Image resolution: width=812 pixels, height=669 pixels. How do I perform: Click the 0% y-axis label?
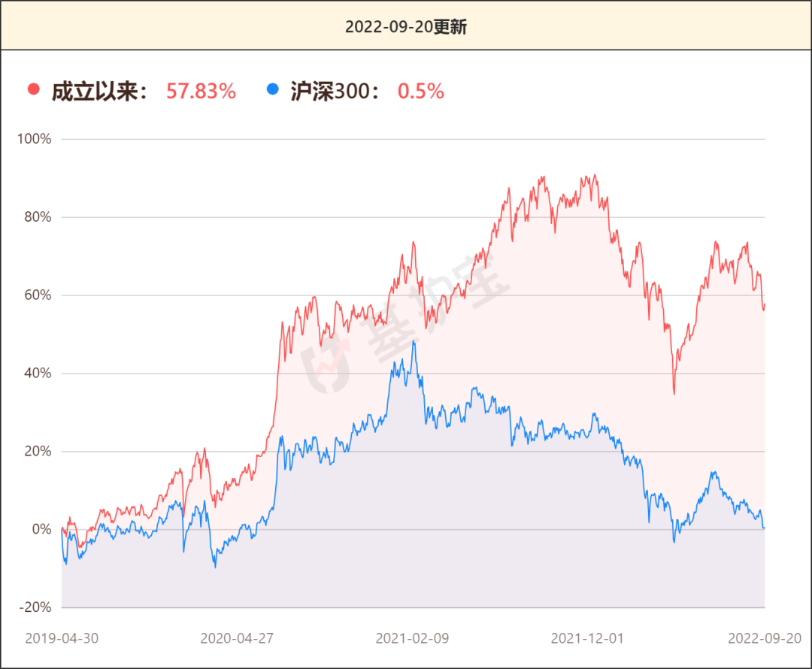pos(40,530)
